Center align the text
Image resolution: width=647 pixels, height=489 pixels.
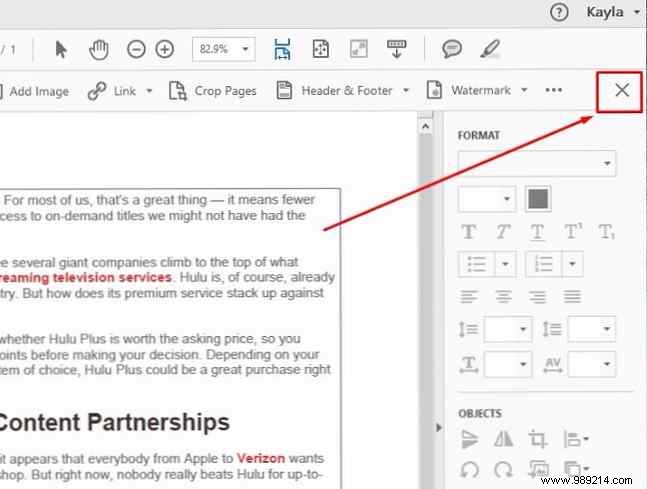tap(503, 296)
